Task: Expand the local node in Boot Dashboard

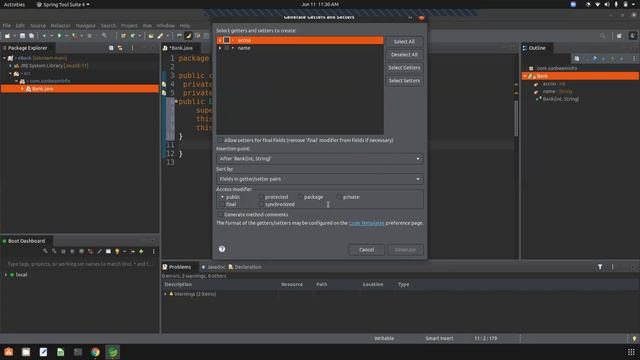Action: click(6, 275)
